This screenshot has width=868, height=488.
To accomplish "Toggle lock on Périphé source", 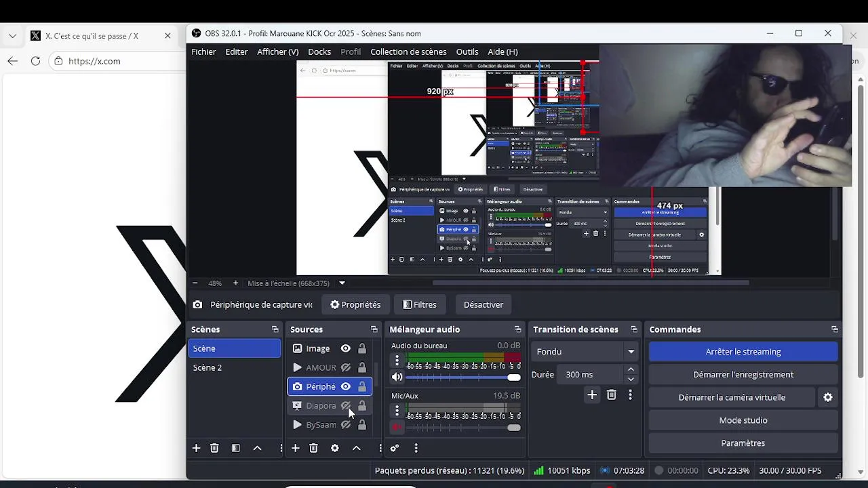I will coord(362,386).
